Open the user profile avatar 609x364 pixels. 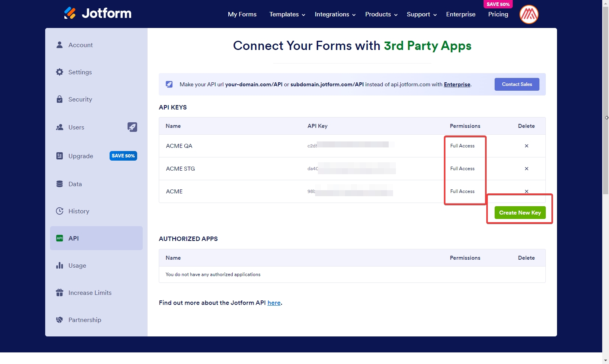529,14
